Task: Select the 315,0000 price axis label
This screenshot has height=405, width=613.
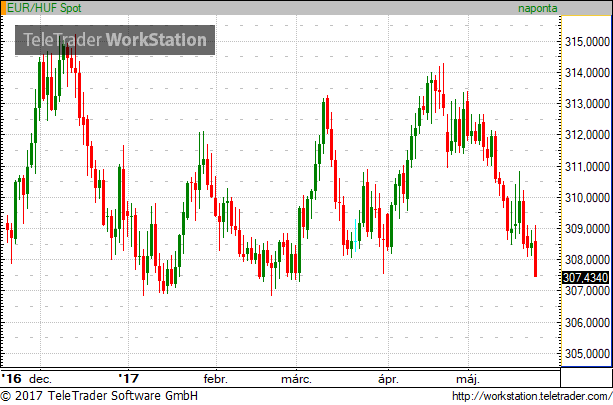Action: coord(587,41)
